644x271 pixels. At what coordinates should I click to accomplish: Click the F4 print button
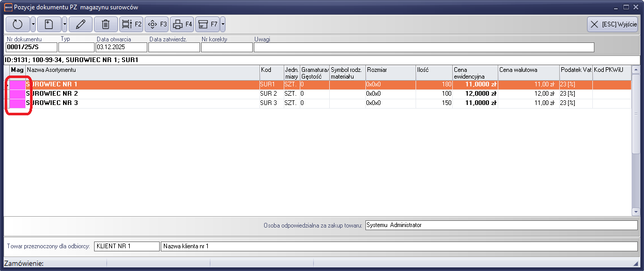(182, 24)
